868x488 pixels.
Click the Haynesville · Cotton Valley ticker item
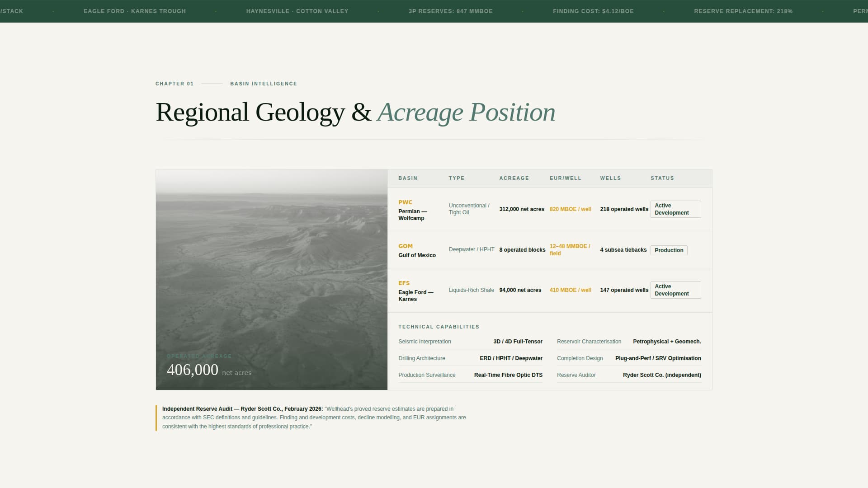(297, 11)
